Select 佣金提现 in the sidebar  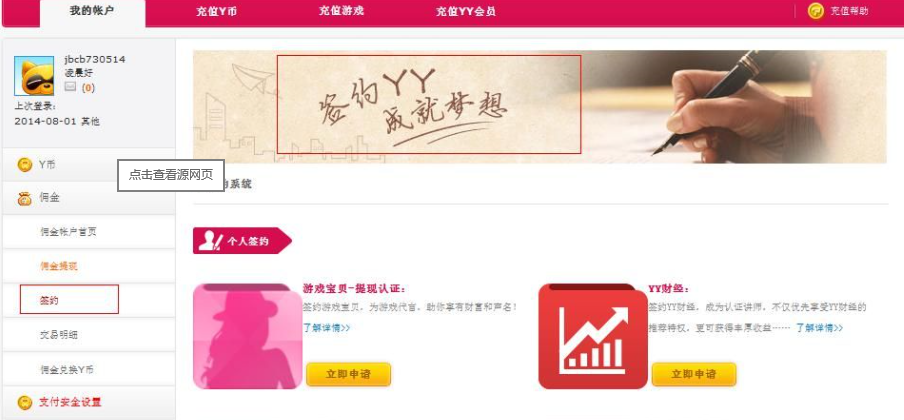coord(59,266)
